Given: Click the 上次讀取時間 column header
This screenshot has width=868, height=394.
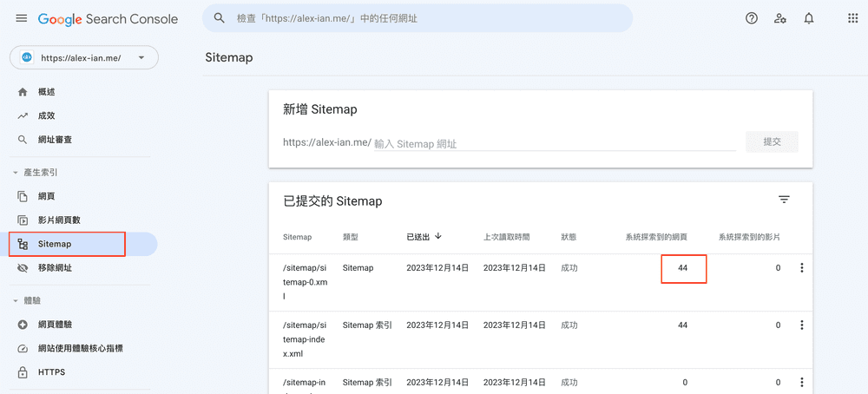Looking at the screenshot, I should (507, 237).
